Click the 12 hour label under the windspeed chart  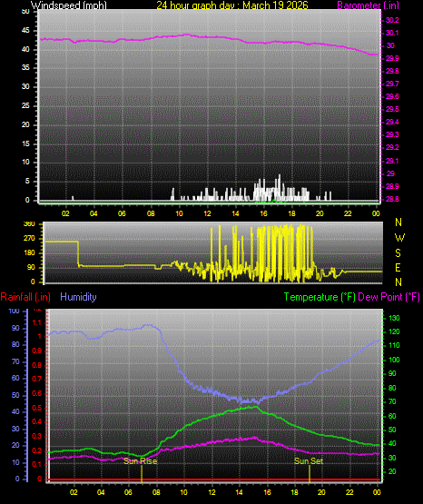coord(208,213)
